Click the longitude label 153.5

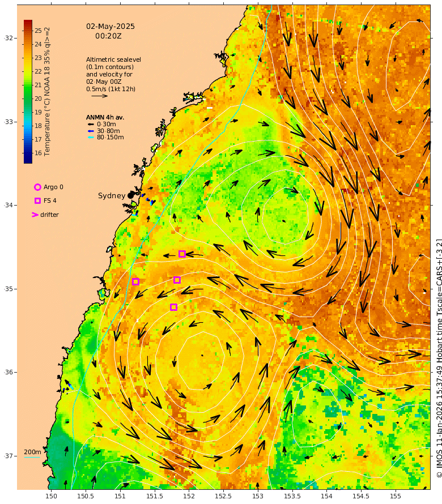[x=292, y=496]
